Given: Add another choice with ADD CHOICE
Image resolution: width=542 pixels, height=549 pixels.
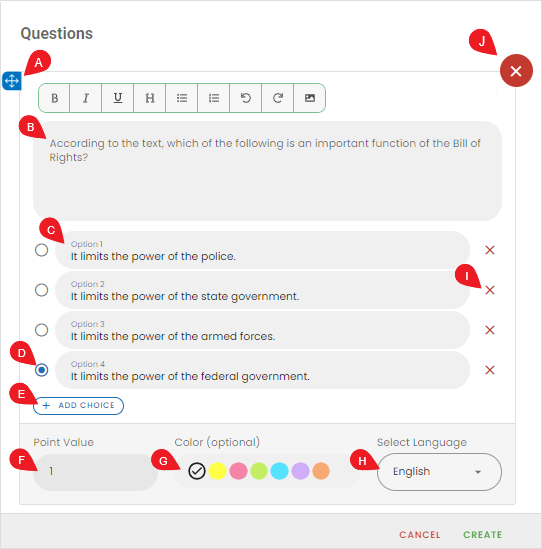Looking at the screenshot, I should (78, 405).
